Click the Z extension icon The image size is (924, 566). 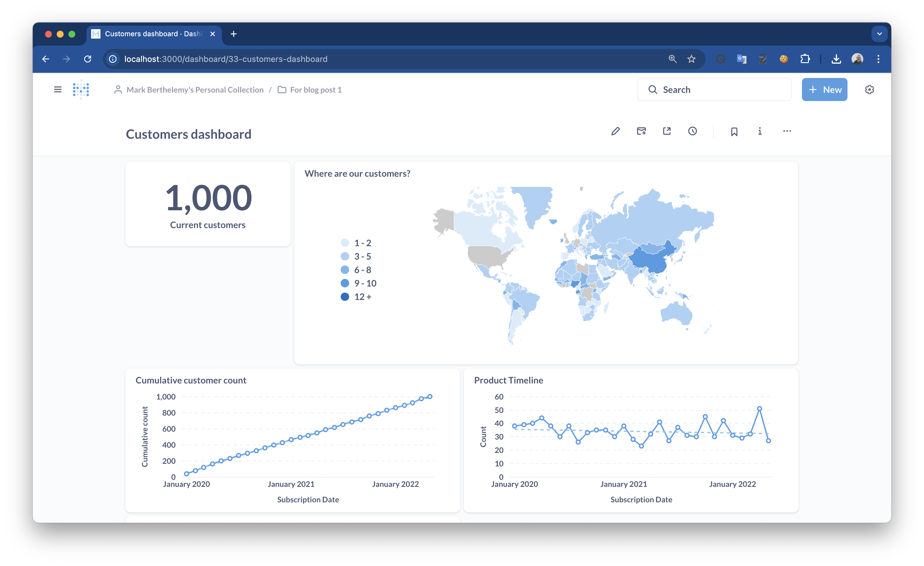(x=763, y=59)
